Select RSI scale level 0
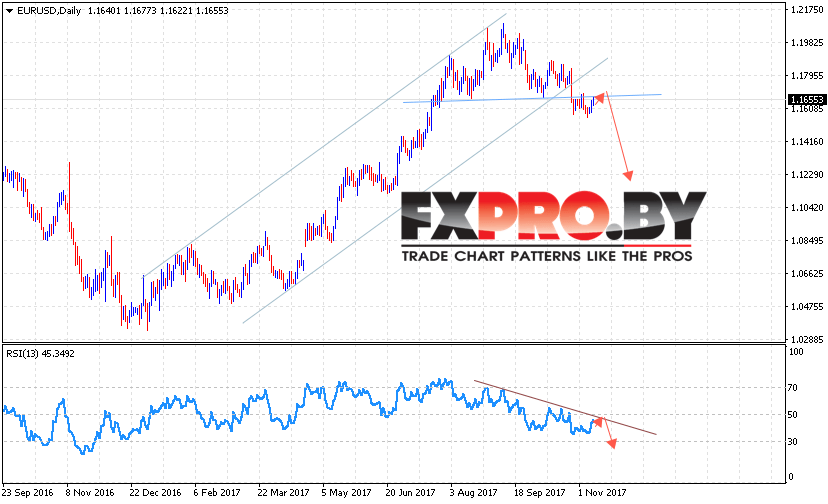 (x=791, y=477)
